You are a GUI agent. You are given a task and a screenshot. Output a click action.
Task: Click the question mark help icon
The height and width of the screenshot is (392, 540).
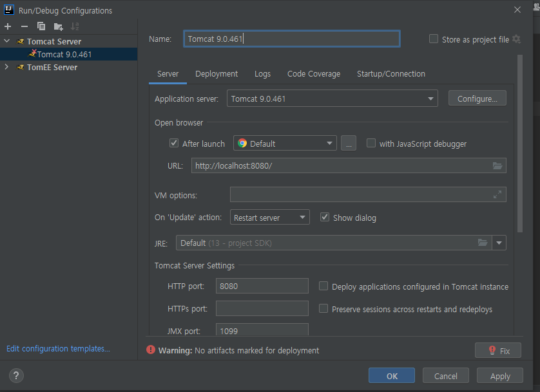16,375
